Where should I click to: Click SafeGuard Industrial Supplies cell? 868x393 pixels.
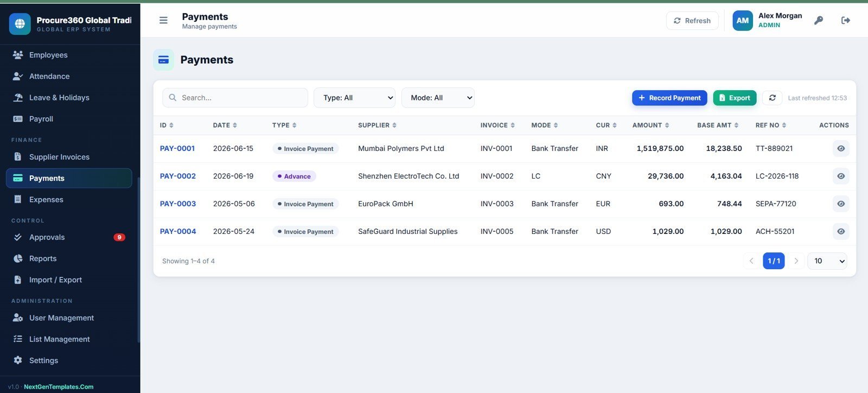tap(408, 231)
